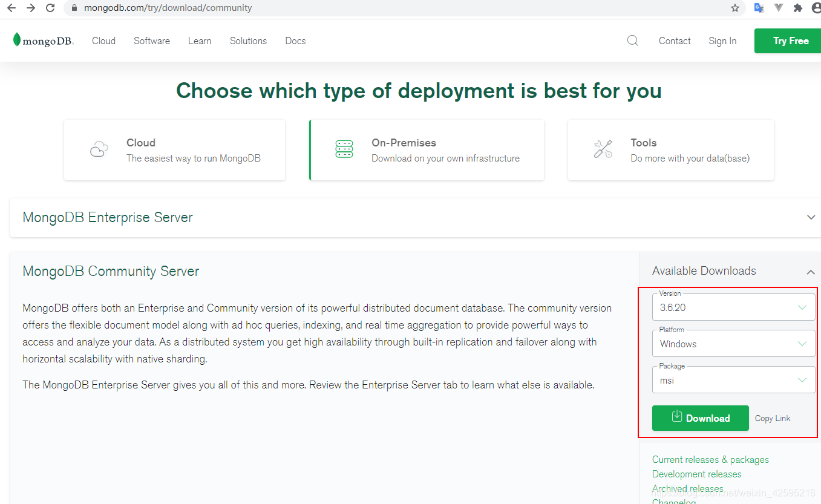Reload the page with the refresh icon
The width and height of the screenshot is (821, 504).
click(x=51, y=8)
